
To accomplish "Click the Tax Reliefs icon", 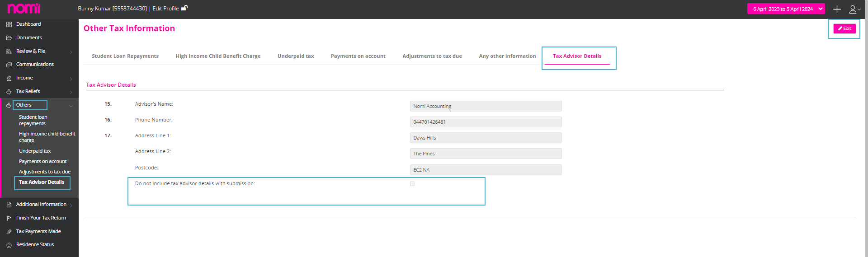I will tap(9, 92).
